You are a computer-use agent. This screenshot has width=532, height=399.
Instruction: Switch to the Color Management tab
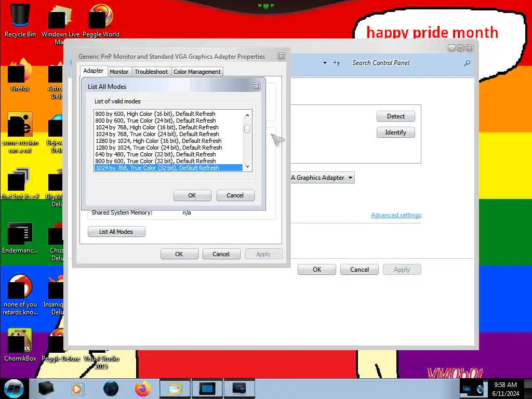[197, 72]
